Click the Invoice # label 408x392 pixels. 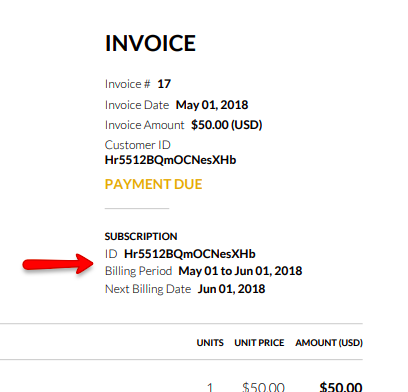[128, 84]
